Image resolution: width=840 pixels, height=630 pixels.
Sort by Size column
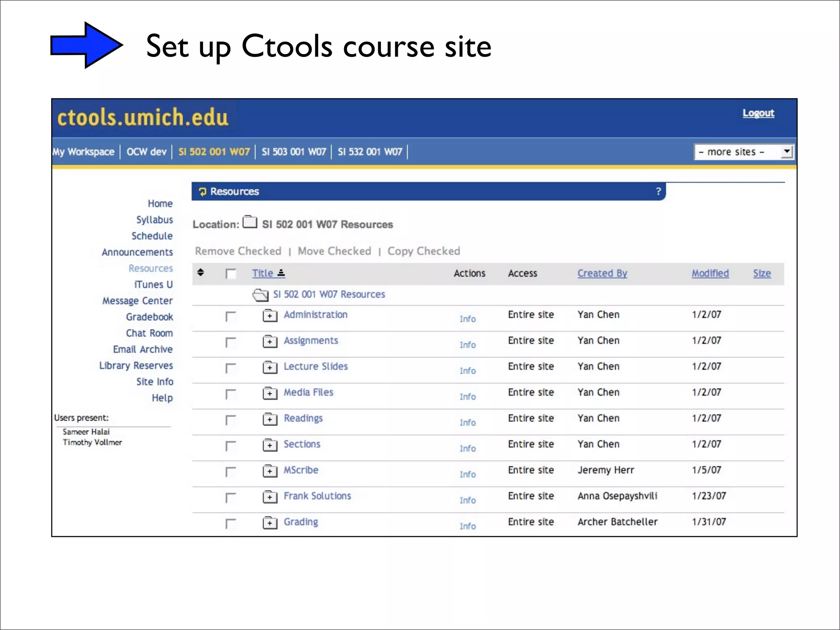pos(762,273)
